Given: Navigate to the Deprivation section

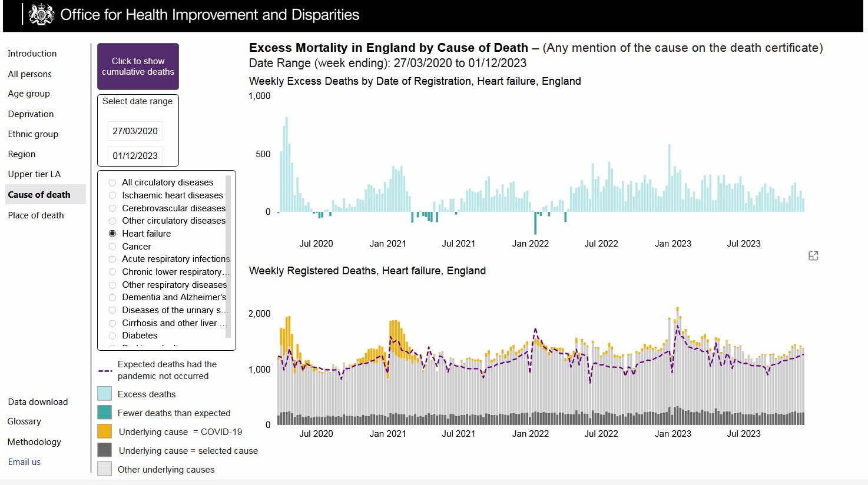Looking at the screenshot, I should [x=31, y=114].
